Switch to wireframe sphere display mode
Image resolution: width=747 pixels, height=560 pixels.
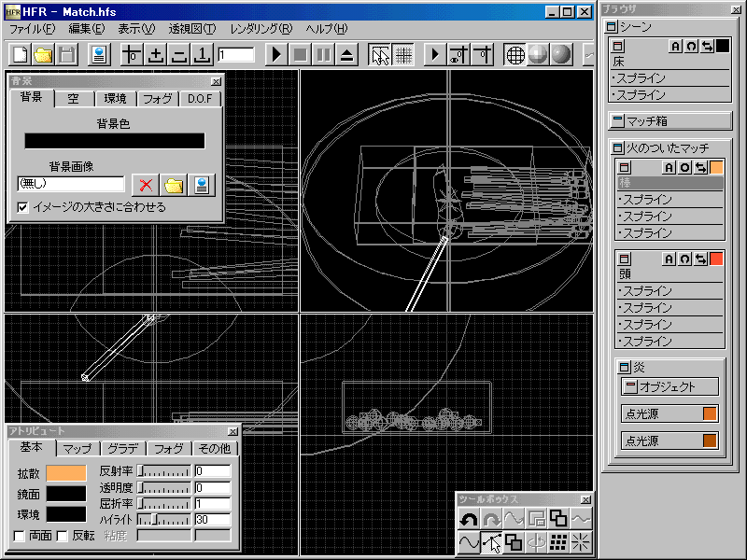tap(515, 55)
